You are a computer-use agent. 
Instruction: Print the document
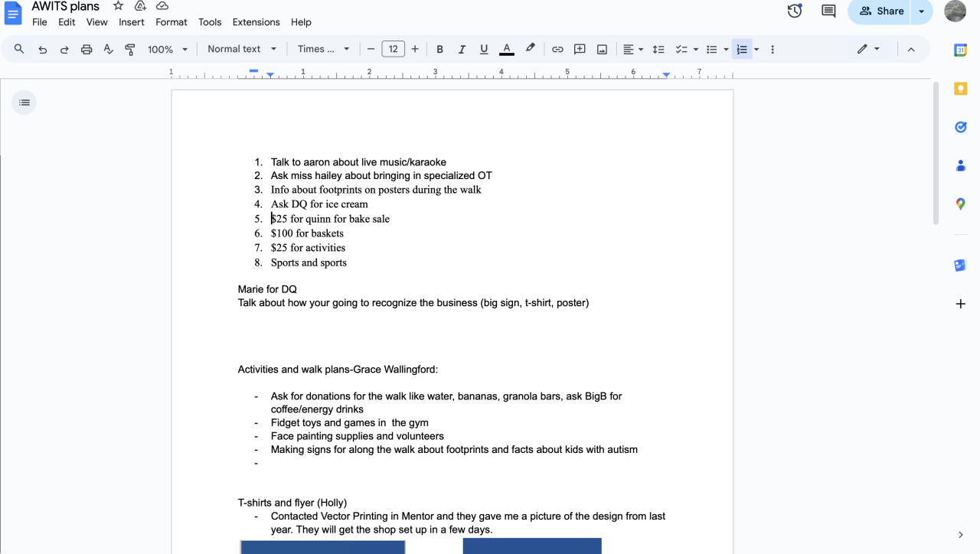87,49
